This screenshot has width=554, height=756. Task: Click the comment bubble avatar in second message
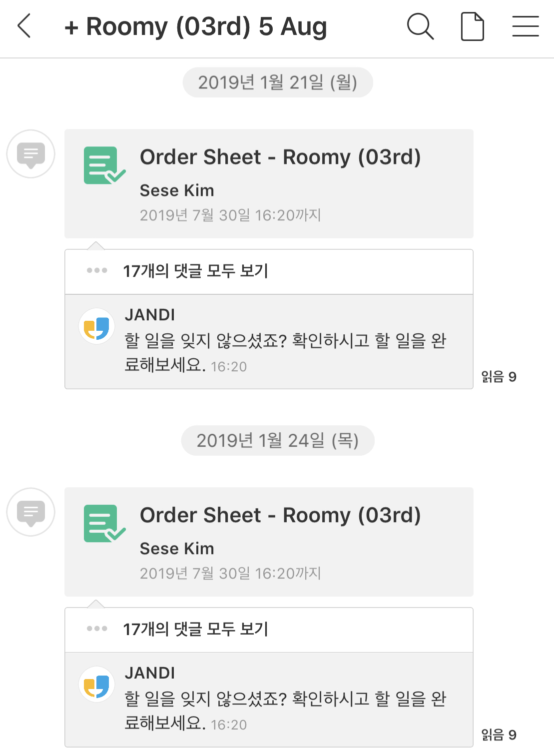tap(31, 512)
